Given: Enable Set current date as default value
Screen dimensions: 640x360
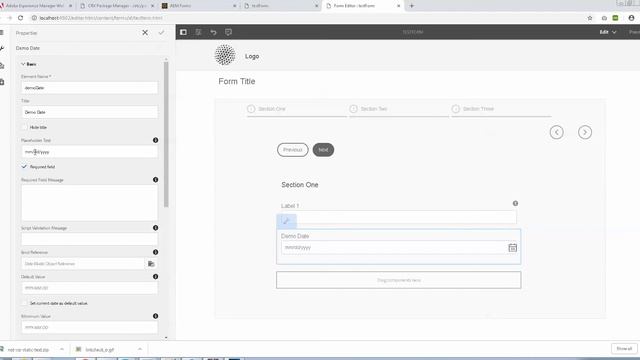Looking at the screenshot, I should [x=24, y=303].
